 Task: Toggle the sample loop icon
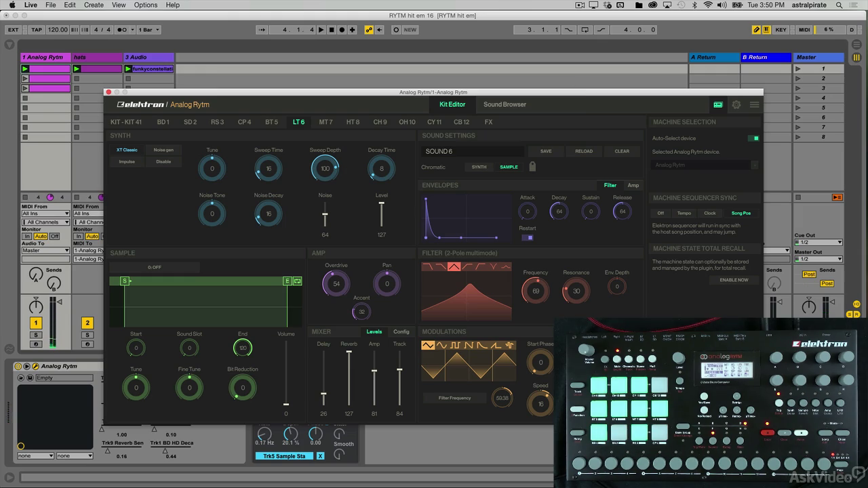(297, 281)
